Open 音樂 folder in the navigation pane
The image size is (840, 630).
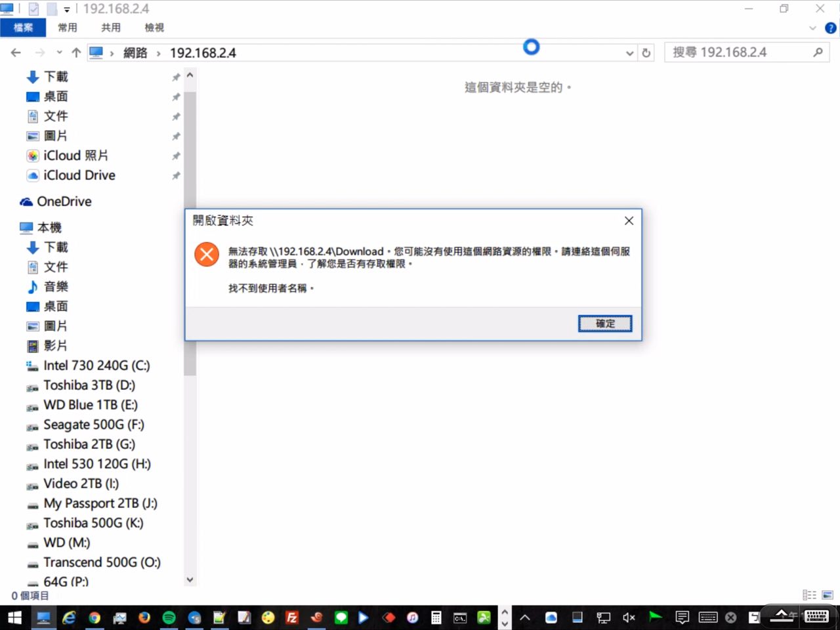tap(56, 287)
